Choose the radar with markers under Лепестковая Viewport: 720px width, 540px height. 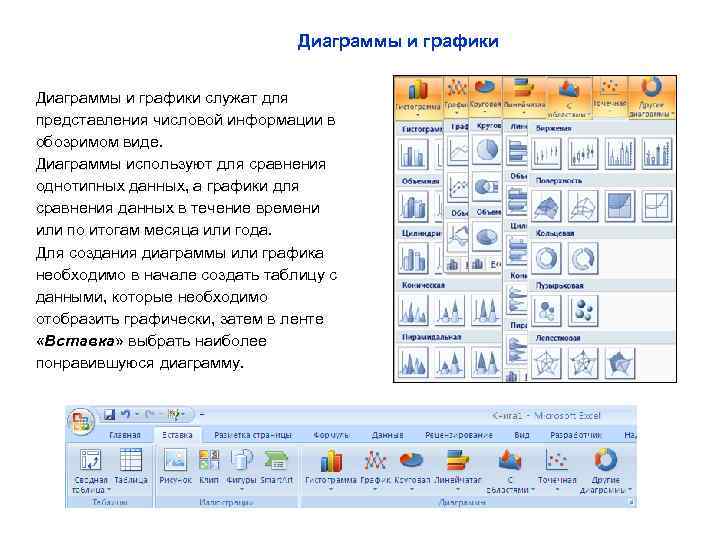click(x=583, y=363)
